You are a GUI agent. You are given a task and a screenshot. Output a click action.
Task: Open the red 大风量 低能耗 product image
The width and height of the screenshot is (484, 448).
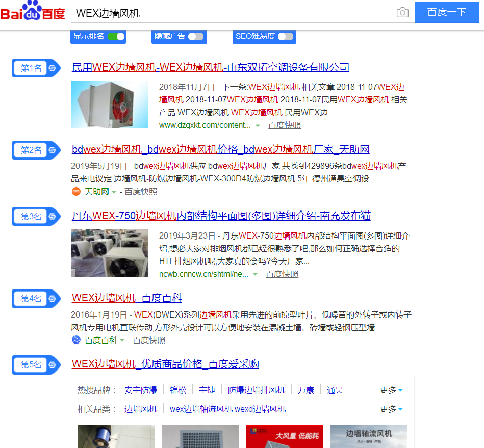click(x=285, y=437)
